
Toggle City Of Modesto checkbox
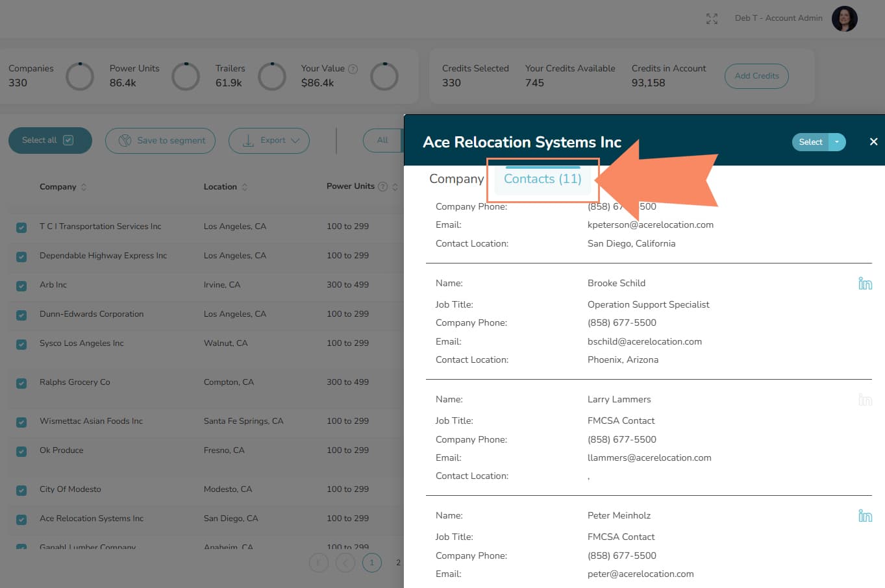tap(21, 490)
